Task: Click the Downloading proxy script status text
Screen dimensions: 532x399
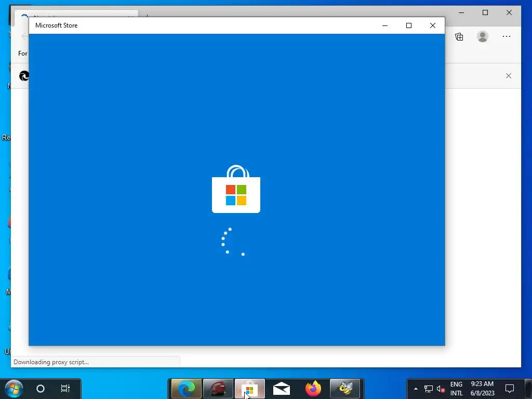Action: [x=51, y=362]
